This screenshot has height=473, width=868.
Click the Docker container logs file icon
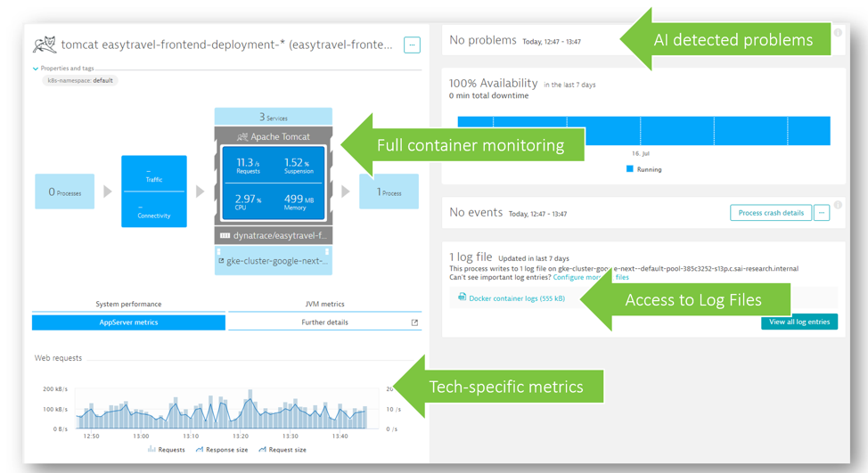pyautogui.click(x=462, y=298)
